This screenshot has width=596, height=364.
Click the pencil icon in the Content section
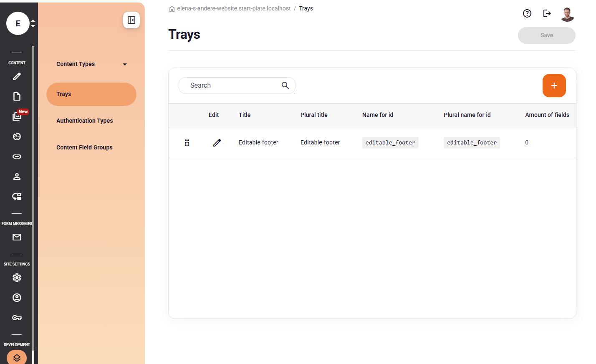17,77
